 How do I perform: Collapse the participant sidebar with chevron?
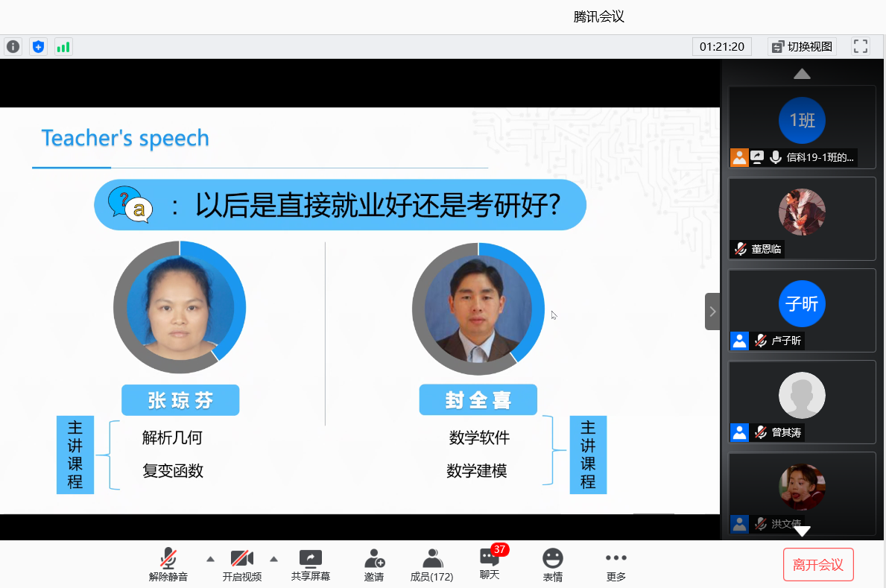point(712,312)
